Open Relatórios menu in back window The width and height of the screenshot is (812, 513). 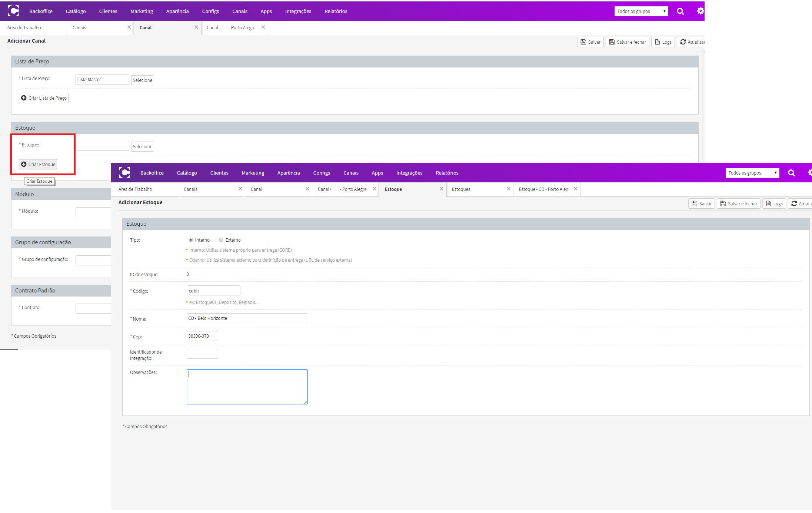[336, 11]
